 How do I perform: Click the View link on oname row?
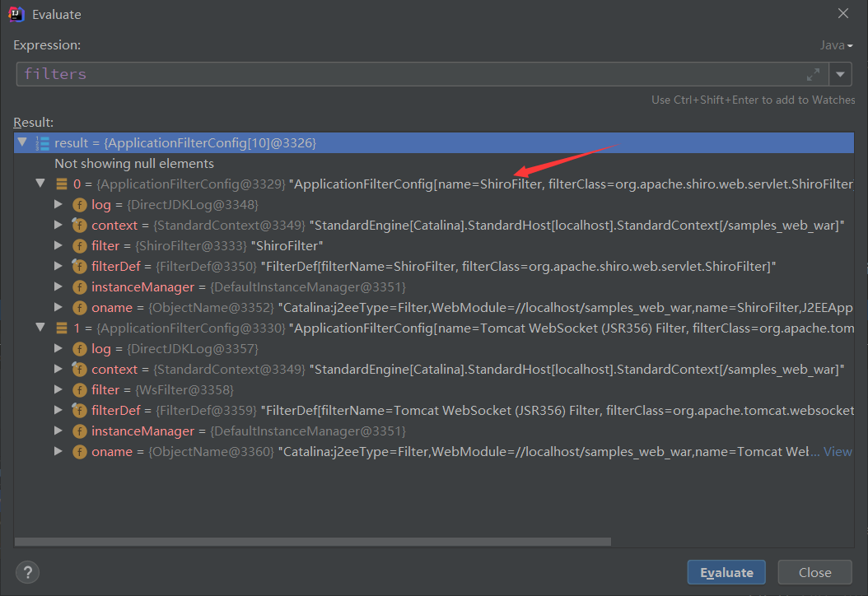click(838, 452)
